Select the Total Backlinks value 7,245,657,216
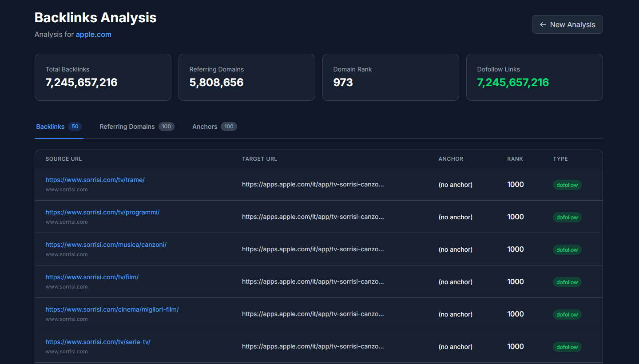 click(81, 83)
